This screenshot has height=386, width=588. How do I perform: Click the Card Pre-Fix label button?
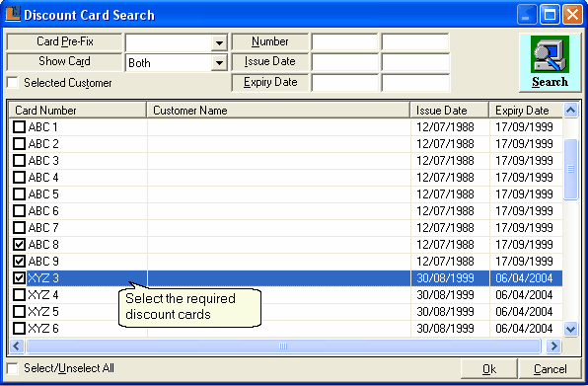pos(64,41)
